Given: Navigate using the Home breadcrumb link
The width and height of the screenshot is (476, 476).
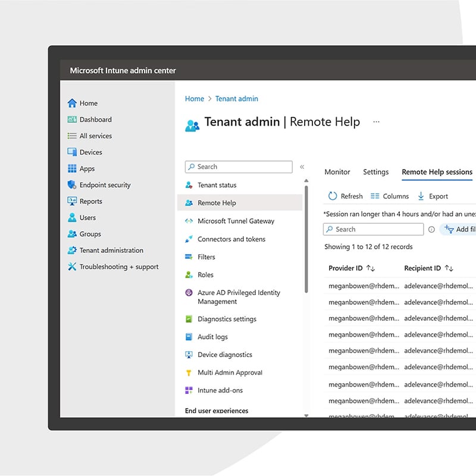Looking at the screenshot, I should click(x=194, y=98).
